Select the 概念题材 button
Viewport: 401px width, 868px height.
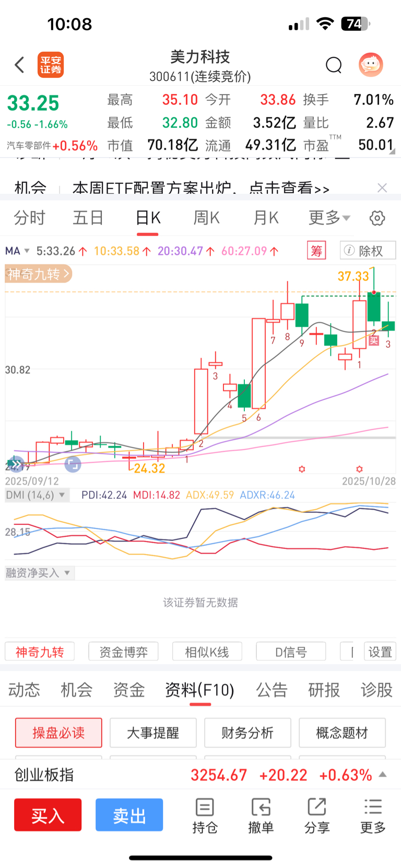pyautogui.click(x=342, y=733)
